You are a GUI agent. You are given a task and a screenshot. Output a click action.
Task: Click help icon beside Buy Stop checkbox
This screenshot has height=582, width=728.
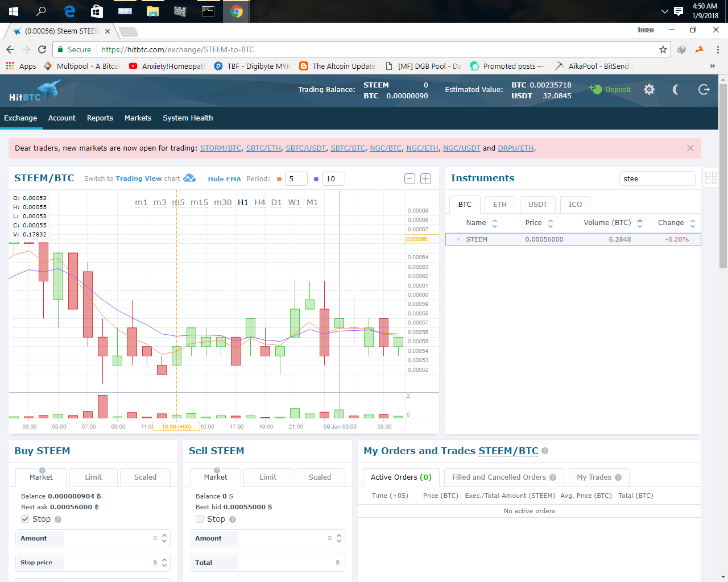pos(58,519)
